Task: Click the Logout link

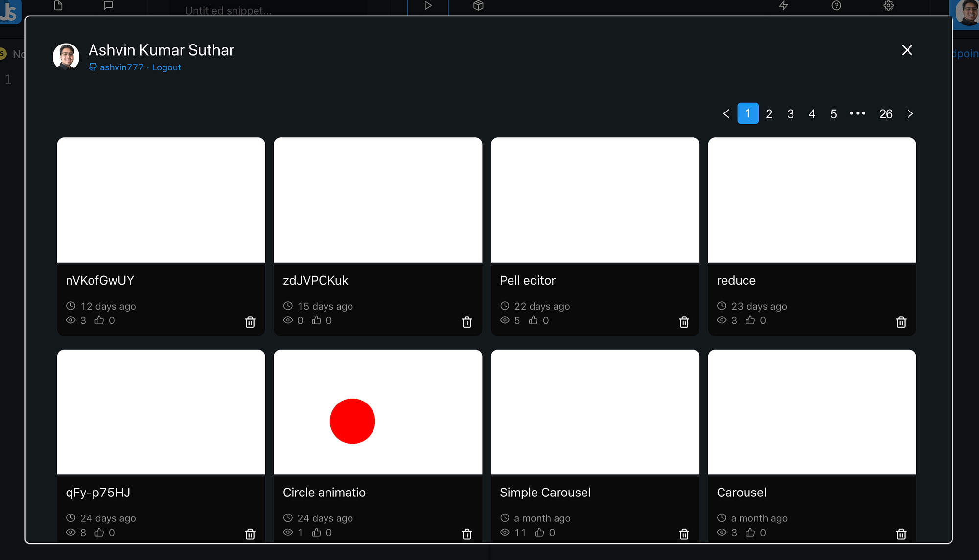Action: coord(166,67)
